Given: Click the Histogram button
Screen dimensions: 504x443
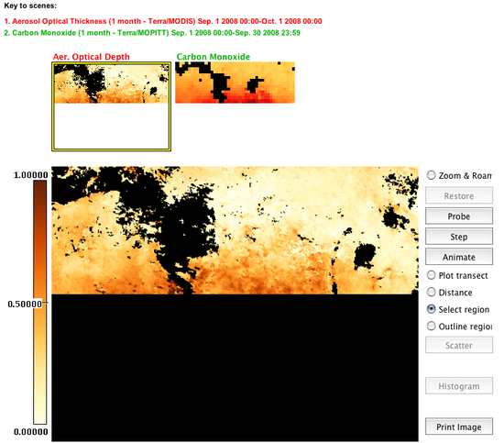Looking at the screenshot, I should pos(459,386).
